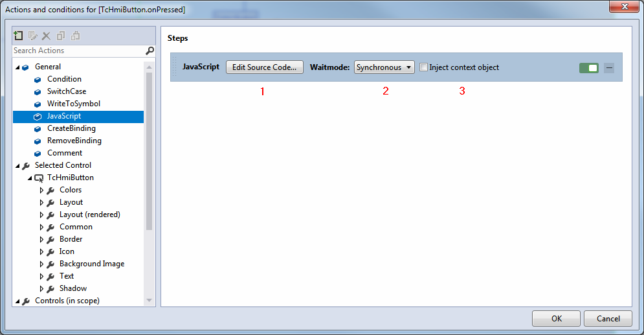Viewport: 644px width, 335px height.
Task: Remove the JavaScript step with minus button
Action: [x=609, y=68]
